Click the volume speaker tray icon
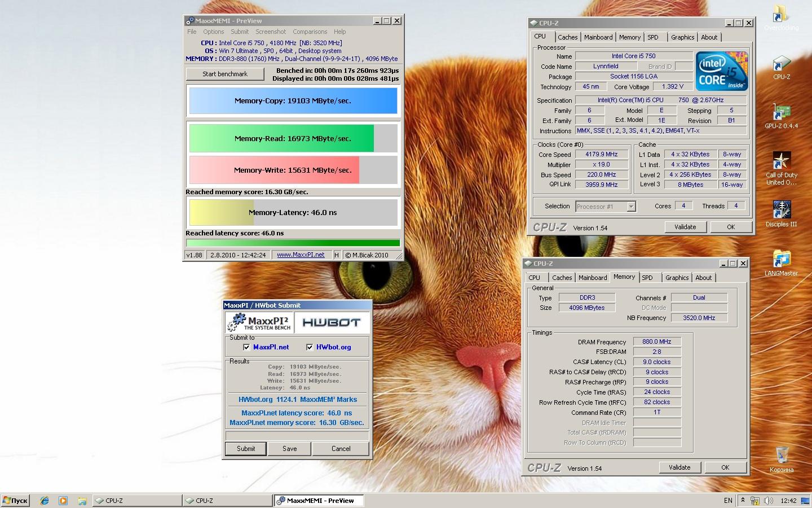Image resolution: width=812 pixels, height=508 pixels. point(767,501)
